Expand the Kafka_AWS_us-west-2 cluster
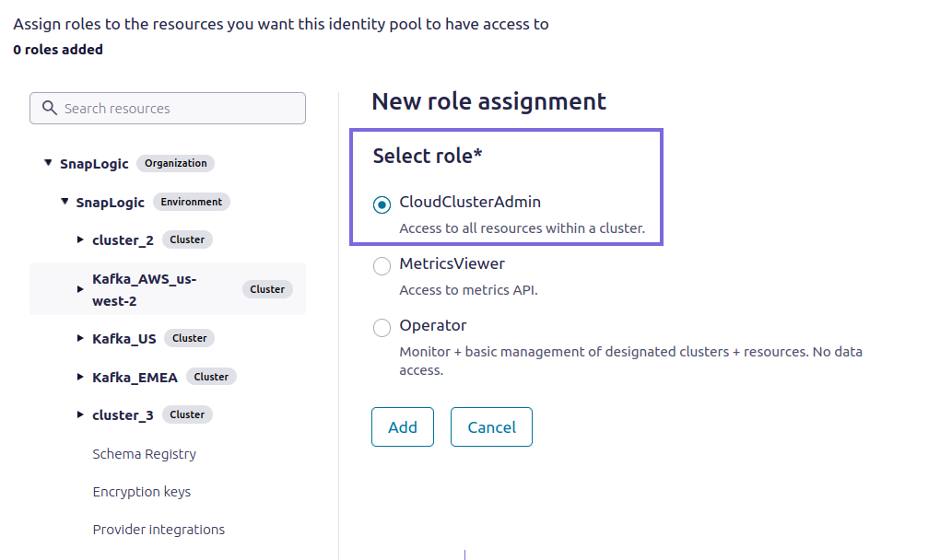The width and height of the screenshot is (940, 560). point(80,288)
